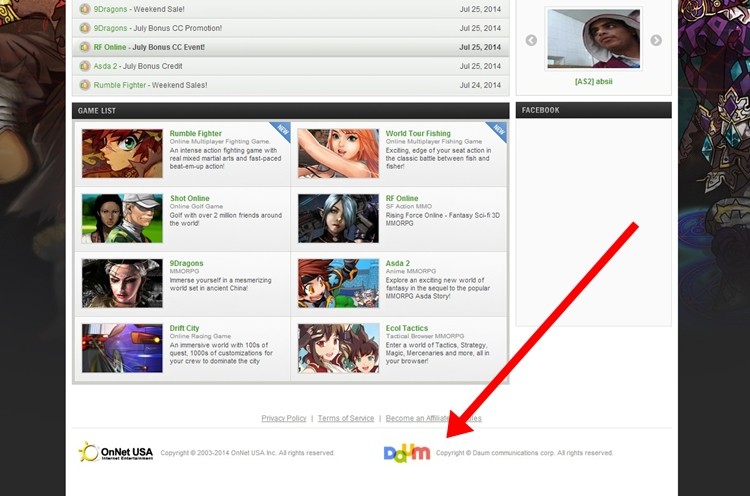Click the coin icon beside Asda 2 news
The image size is (750, 496).
(x=85, y=66)
